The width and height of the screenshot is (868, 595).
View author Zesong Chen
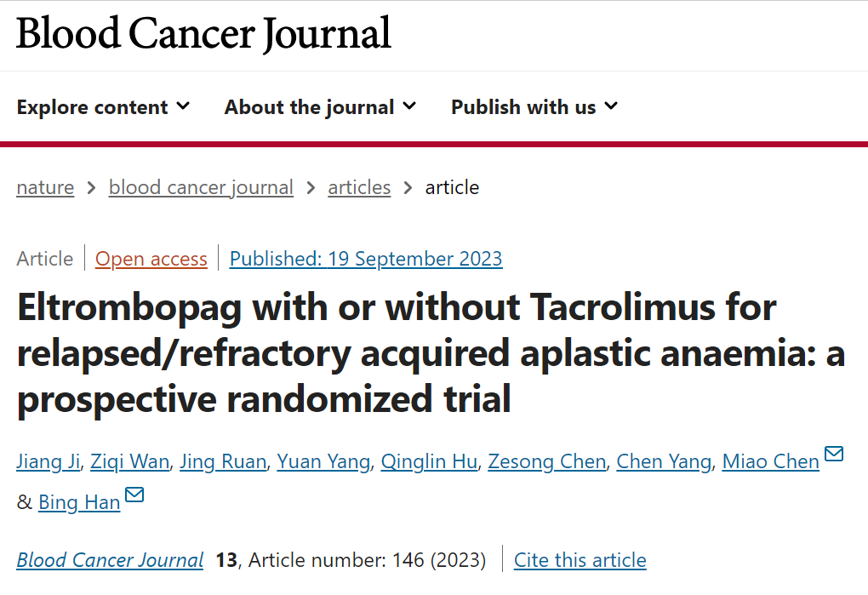point(547,461)
